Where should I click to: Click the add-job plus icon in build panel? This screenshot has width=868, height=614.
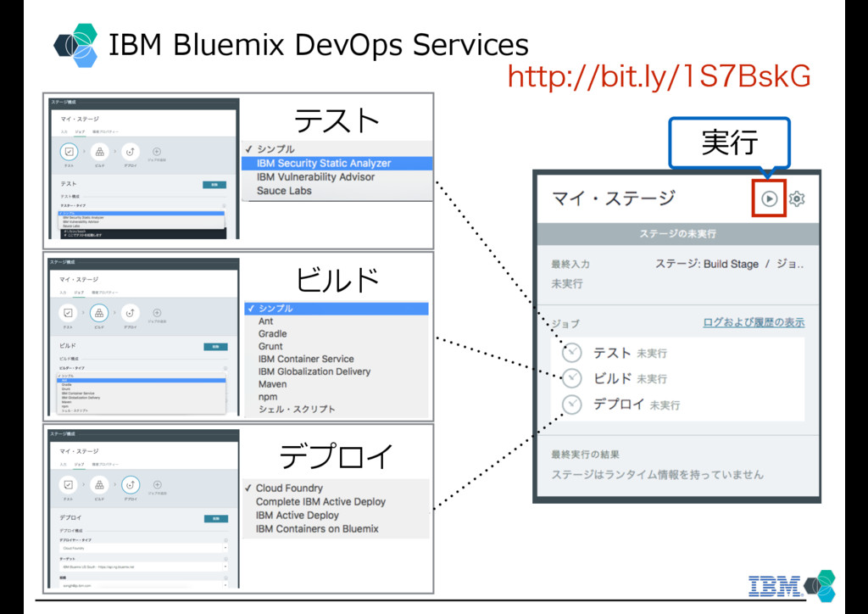pyautogui.click(x=157, y=313)
